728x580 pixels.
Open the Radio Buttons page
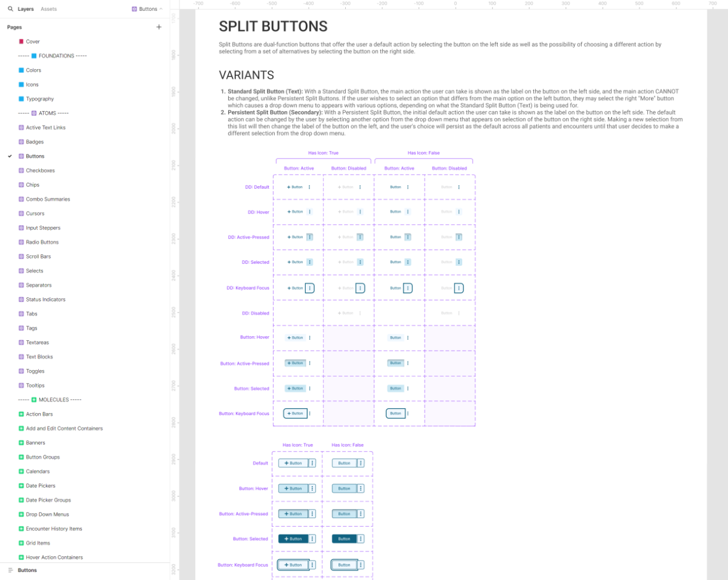[42, 242]
